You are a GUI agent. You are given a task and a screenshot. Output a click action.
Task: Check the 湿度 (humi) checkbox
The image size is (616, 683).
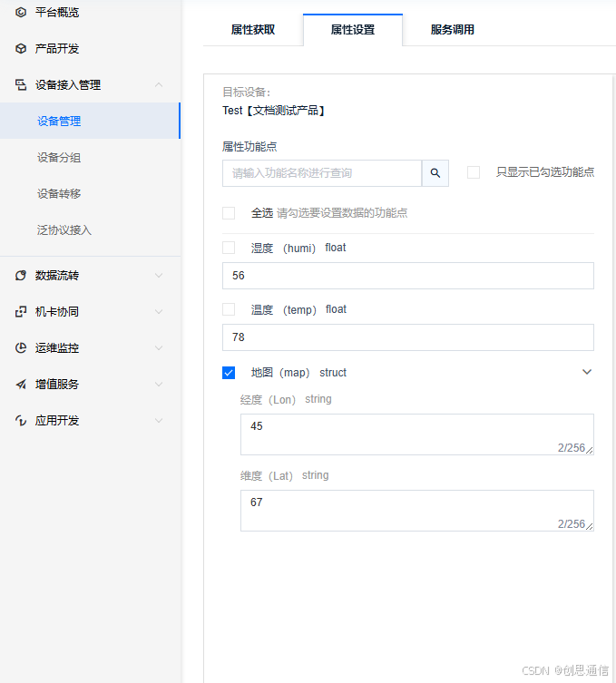[x=229, y=248]
